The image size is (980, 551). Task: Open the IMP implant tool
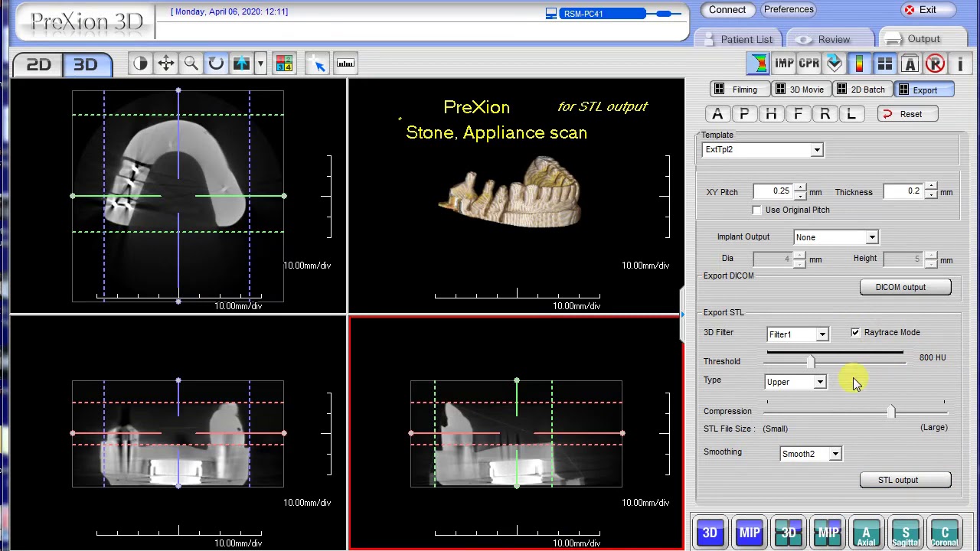point(784,64)
